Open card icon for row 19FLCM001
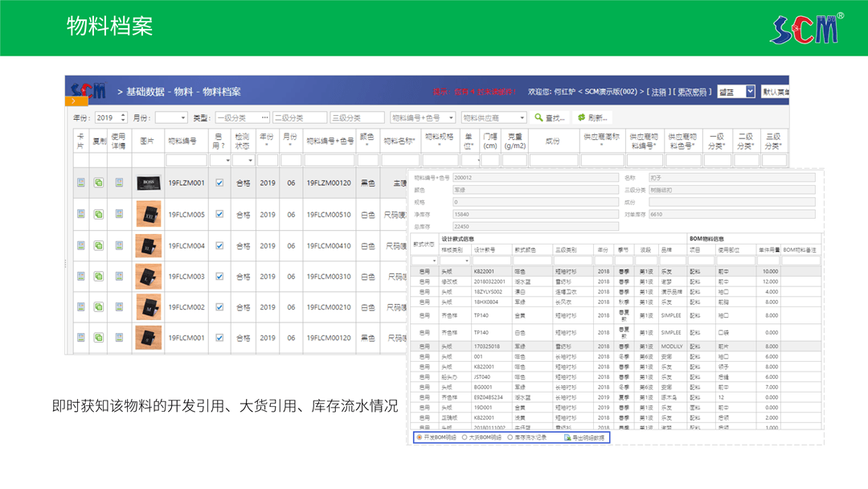 [x=81, y=337]
